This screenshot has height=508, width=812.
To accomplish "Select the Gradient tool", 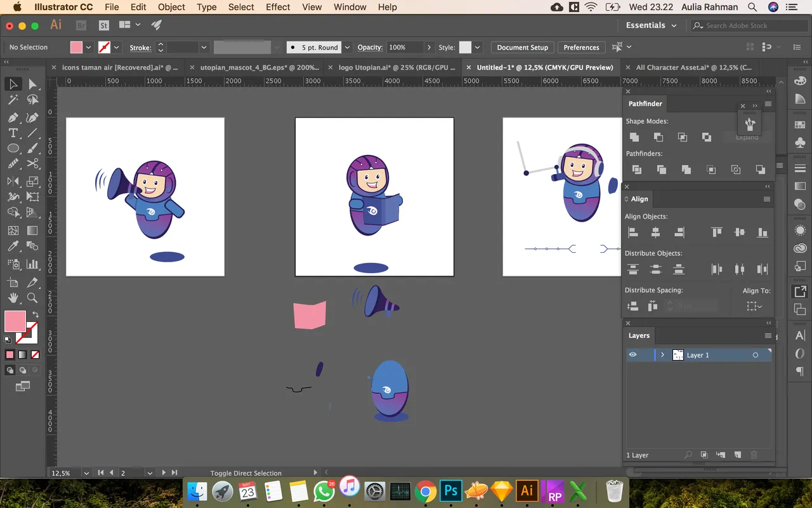I will point(32,231).
